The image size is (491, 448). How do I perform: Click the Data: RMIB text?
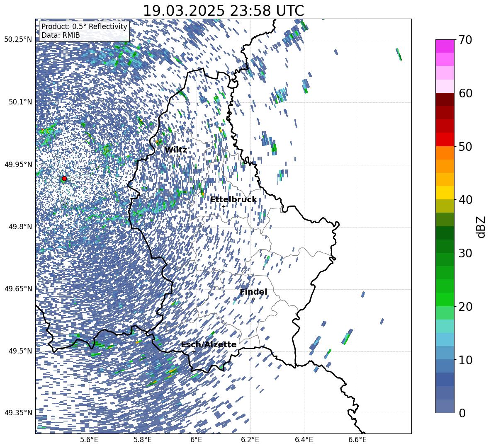[61, 35]
